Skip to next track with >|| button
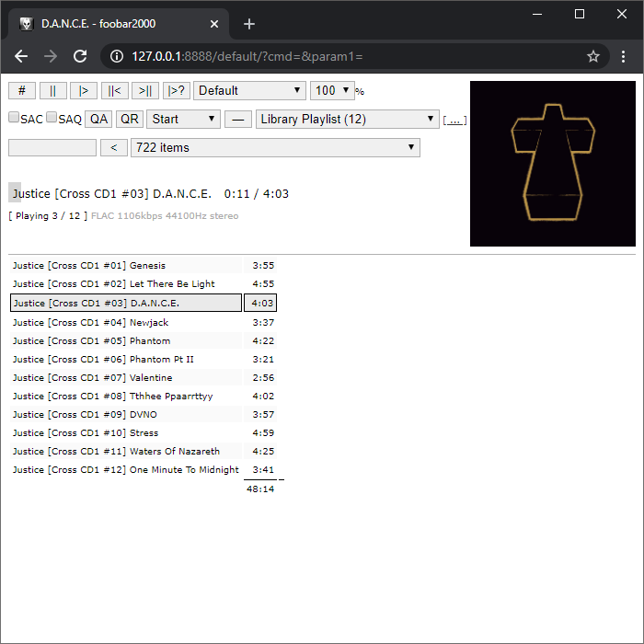 144,90
